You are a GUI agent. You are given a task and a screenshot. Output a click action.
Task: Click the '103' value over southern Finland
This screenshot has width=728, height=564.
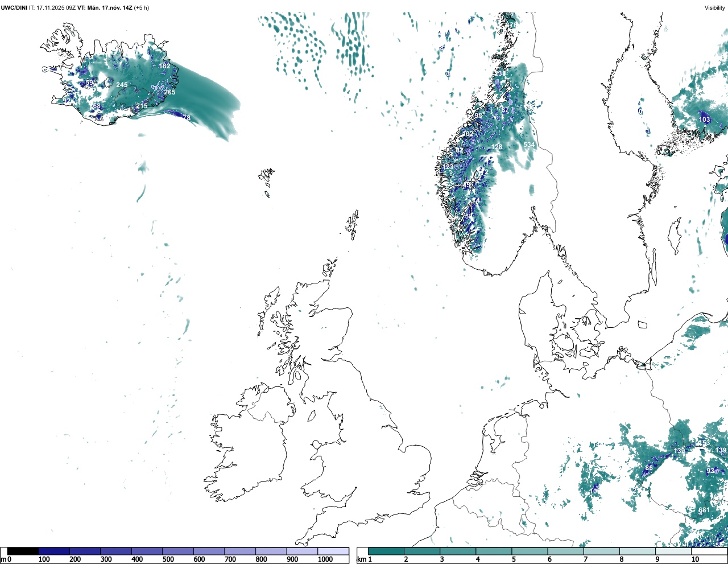[705, 120]
